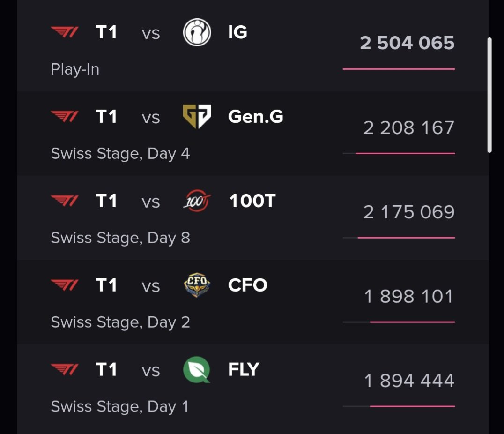The height and width of the screenshot is (434, 504).
Task: Click the 100 Thieves team logo
Action: coord(197,202)
